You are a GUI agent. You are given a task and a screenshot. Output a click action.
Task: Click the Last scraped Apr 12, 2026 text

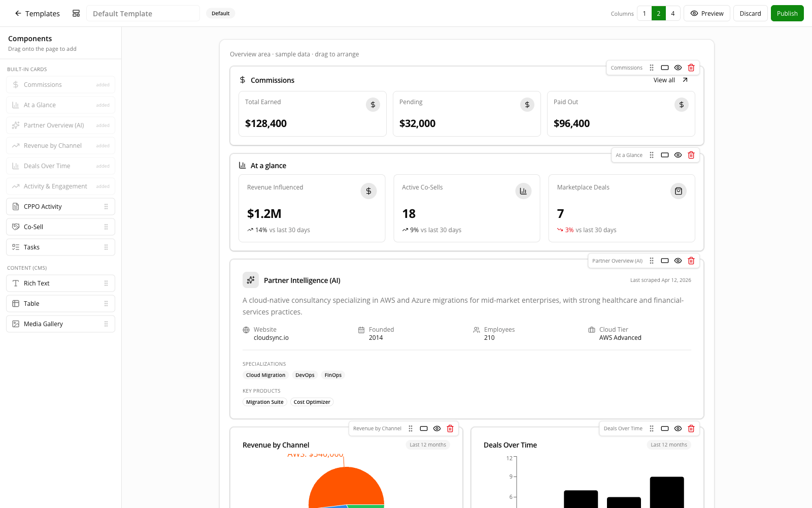pyautogui.click(x=661, y=280)
